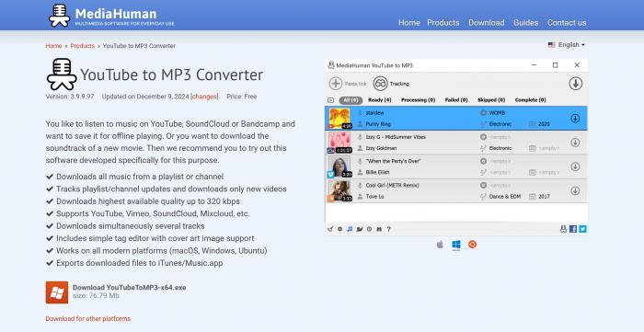This screenshot has height=332, width=644.
Task: Open the Contact us menu item
Action: tap(567, 23)
